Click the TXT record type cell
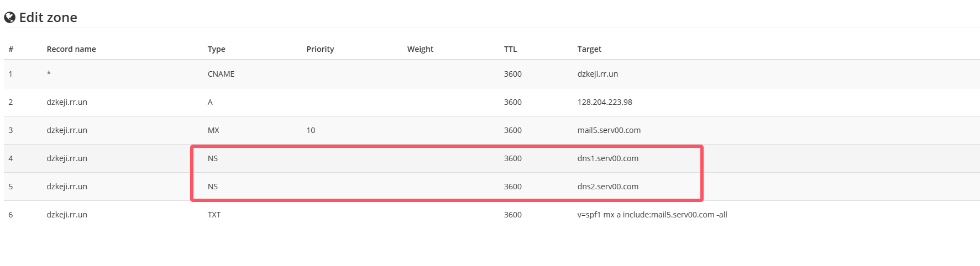Viewport: 980px width, 266px height. pos(214,215)
